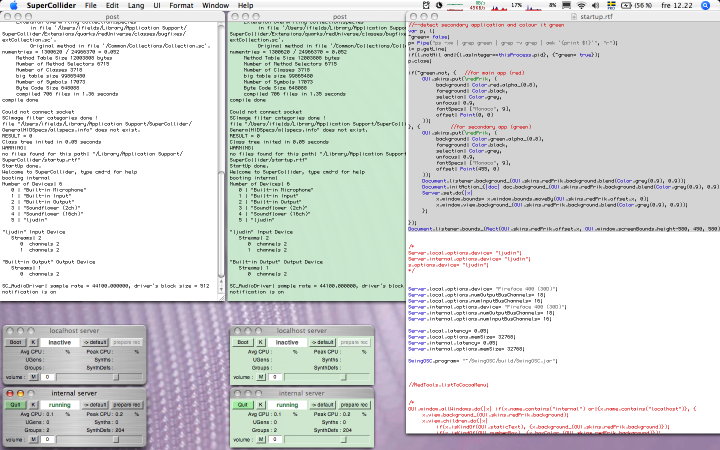This screenshot has height=450, width=720.
Task: Click 'running' status on green internal server
Action: pyautogui.click(x=287, y=405)
